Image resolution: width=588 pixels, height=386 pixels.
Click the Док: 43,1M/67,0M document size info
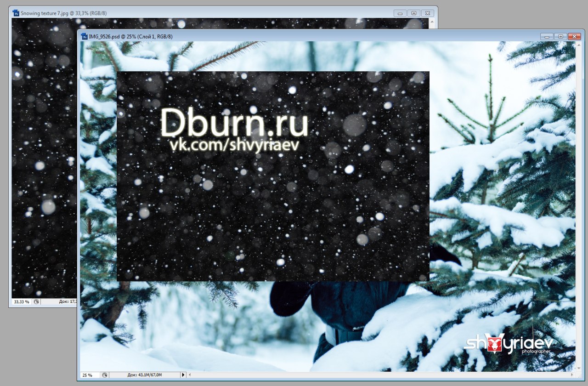point(145,375)
